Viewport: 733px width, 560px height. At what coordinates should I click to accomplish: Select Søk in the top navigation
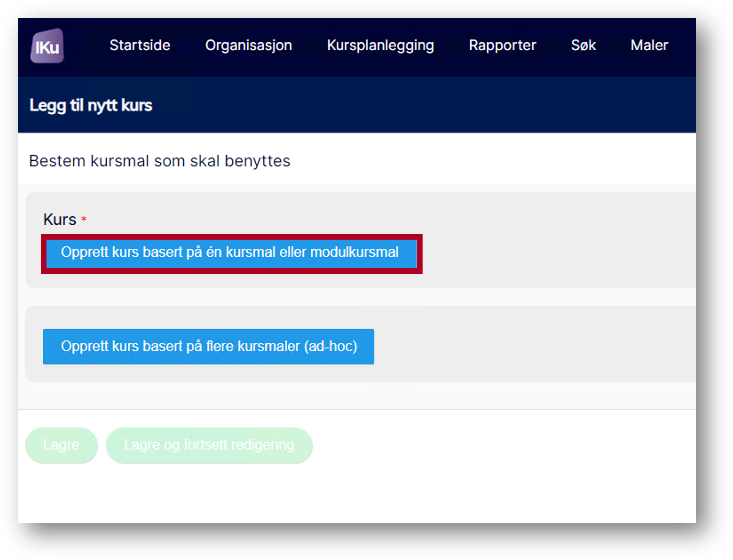click(x=583, y=45)
